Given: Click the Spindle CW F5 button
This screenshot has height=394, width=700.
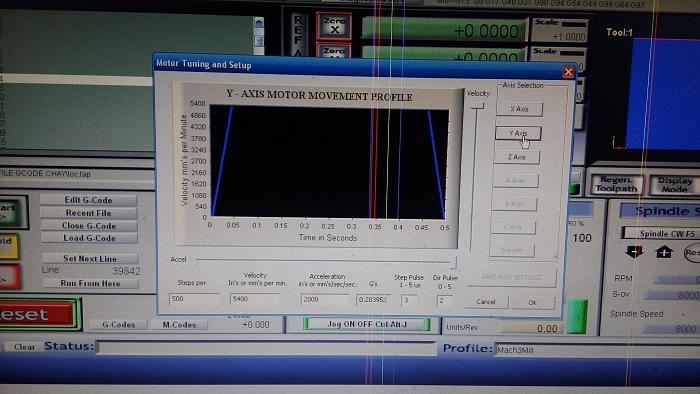Looking at the screenshot, I should pyautogui.click(x=662, y=233).
